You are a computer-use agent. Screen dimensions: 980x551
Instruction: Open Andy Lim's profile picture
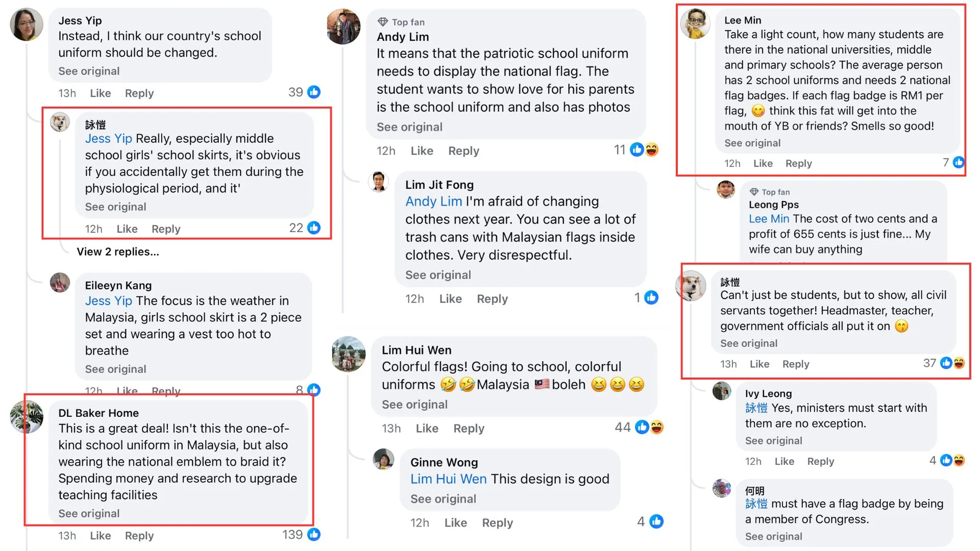coord(344,27)
